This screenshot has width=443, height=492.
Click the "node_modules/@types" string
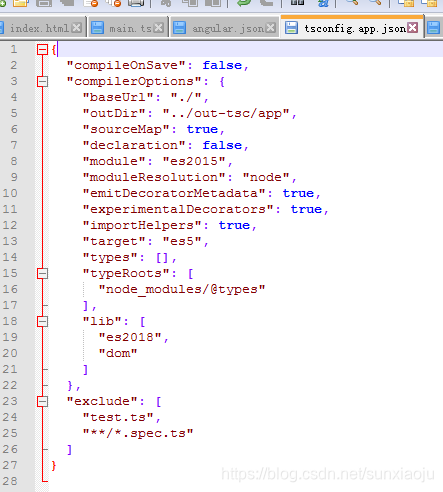point(182,290)
